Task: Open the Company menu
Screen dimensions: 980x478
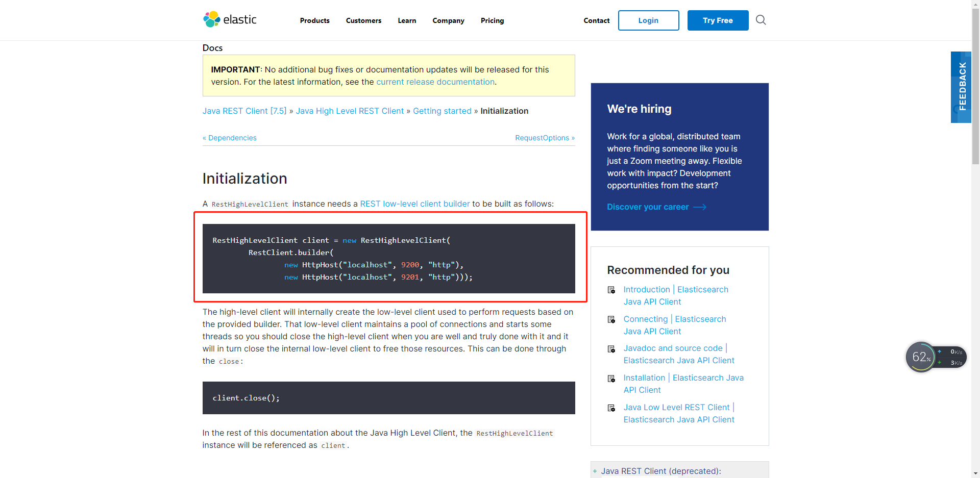Action: click(448, 20)
